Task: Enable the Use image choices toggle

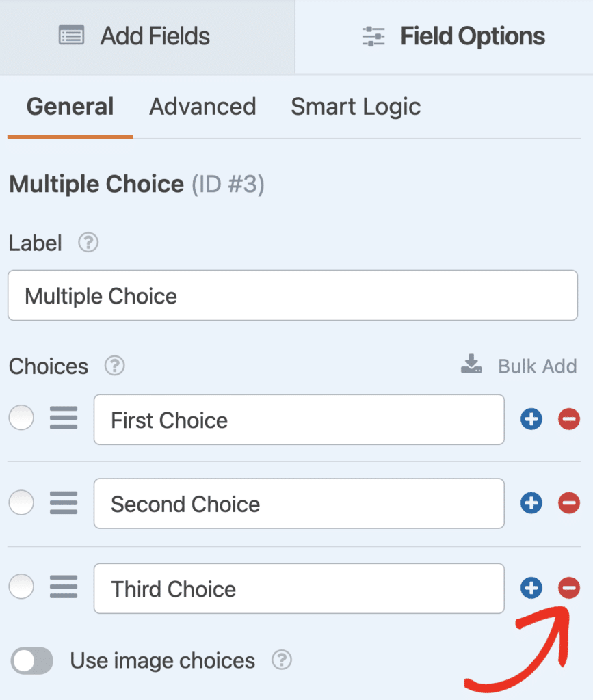Action: pyautogui.click(x=31, y=660)
